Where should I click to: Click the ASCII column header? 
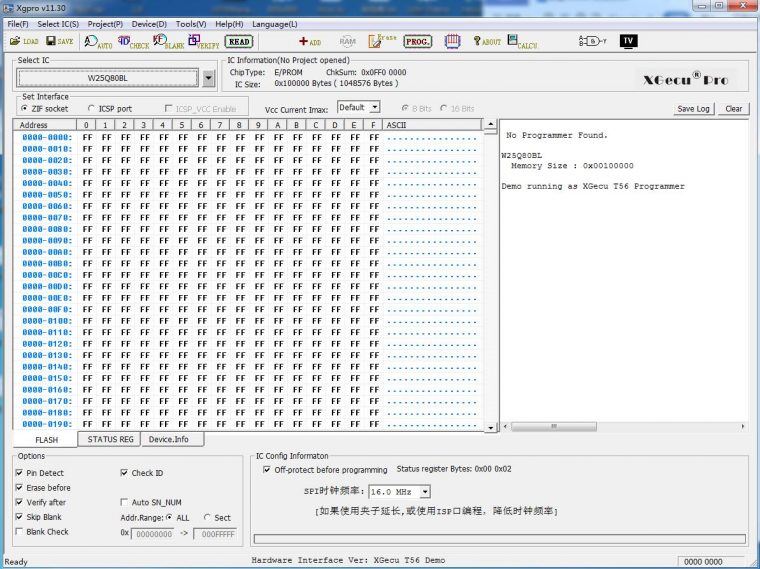click(x=432, y=125)
